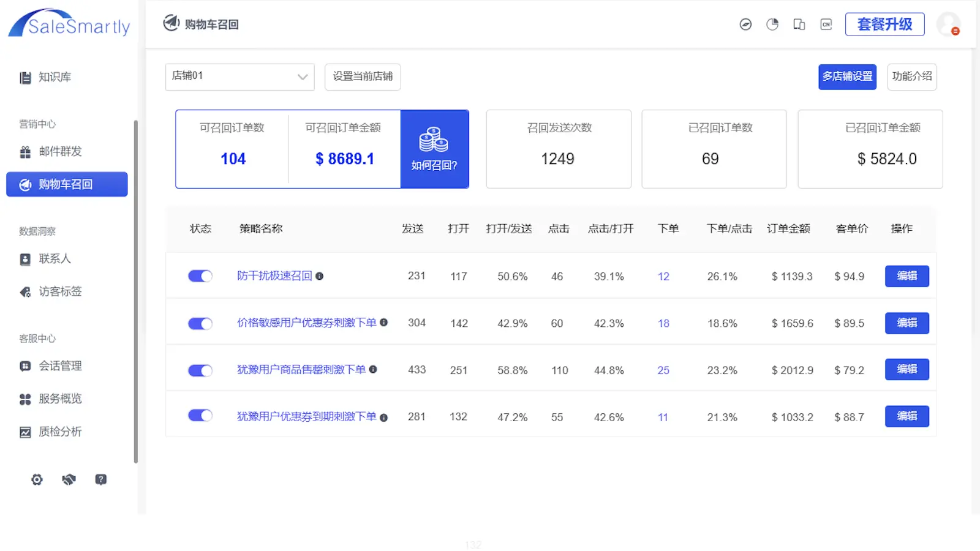Viewport: 980px width, 551px height.
Task: Select 联系人 from the sidebar
Action: pos(54,258)
